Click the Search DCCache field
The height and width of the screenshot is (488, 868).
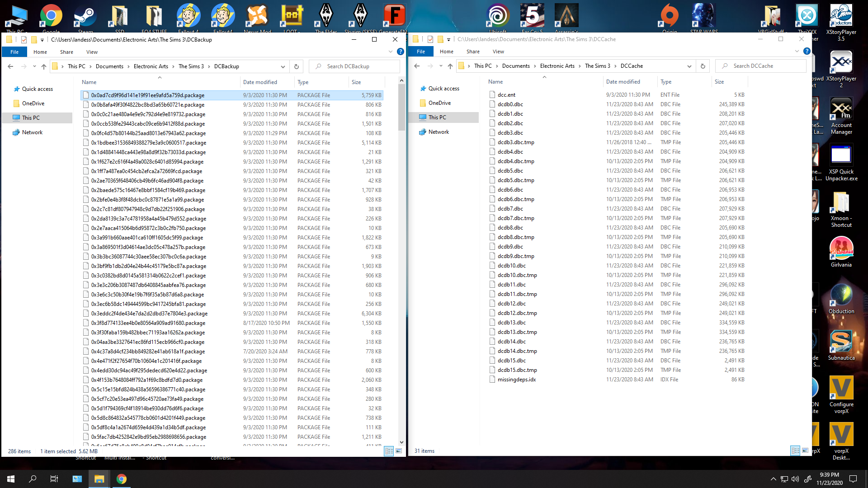click(761, 66)
